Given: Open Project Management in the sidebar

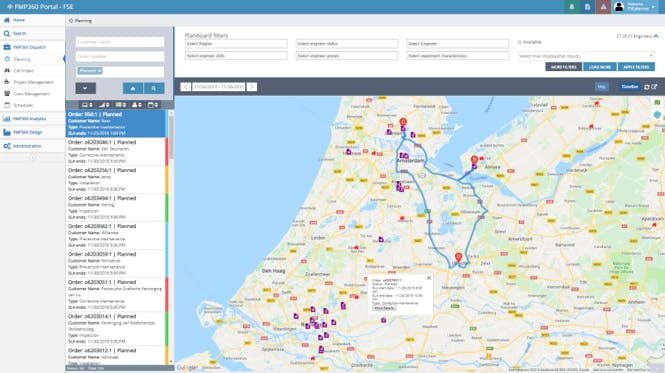Looking at the screenshot, I should click(x=32, y=82).
